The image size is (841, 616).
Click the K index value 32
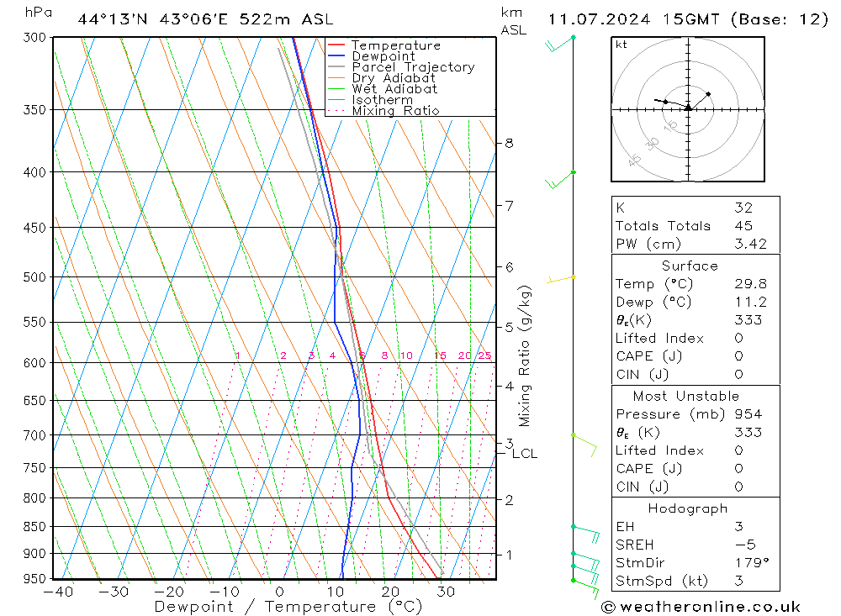click(744, 208)
